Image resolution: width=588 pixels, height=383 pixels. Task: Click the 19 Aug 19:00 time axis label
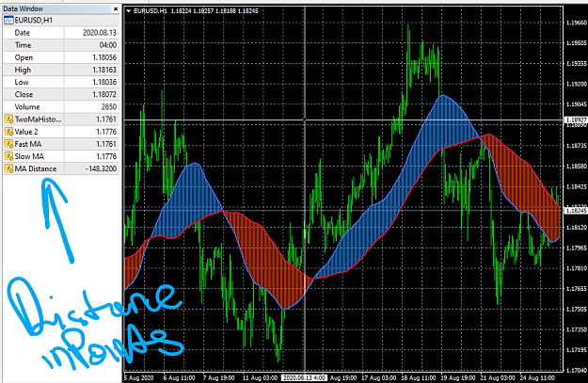pos(458,377)
